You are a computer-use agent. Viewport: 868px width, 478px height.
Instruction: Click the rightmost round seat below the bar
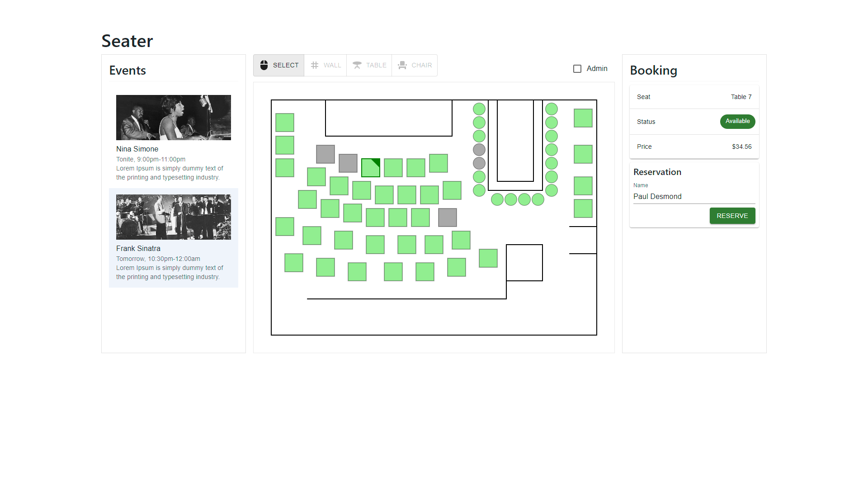pos(538,199)
